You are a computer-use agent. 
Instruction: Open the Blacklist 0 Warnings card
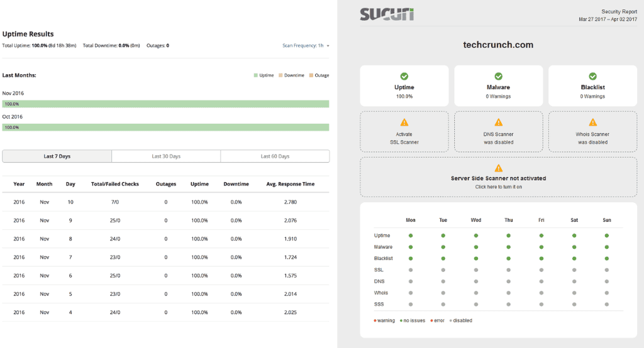(x=592, y=86)
